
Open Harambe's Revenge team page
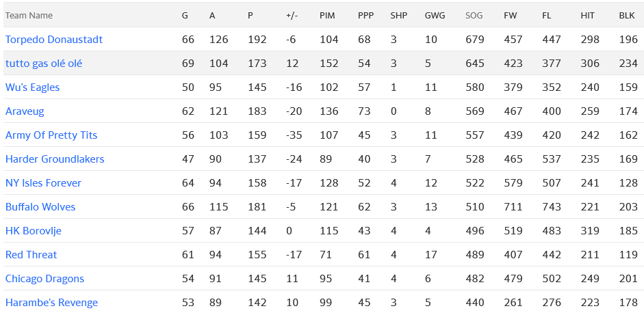(51, 303)
